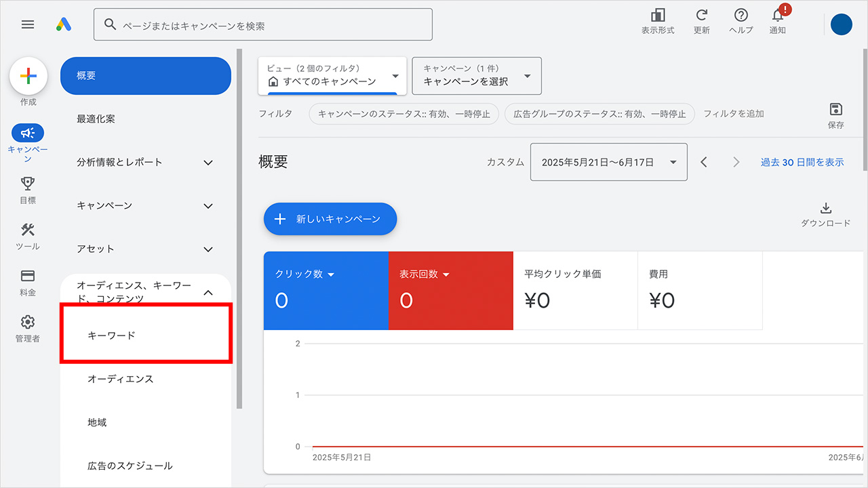Open the hamburger navigation menu
Screen dimensions: 868x488
coord(28,24)
